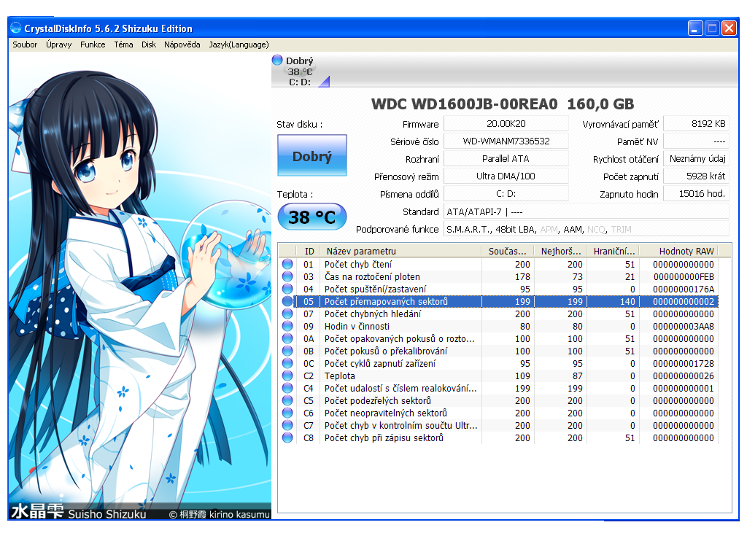Viewport: 747px width, 560px height.
Task: Click status icon for row 09 Hodin v činnosti
Action: tap(287, 326)
